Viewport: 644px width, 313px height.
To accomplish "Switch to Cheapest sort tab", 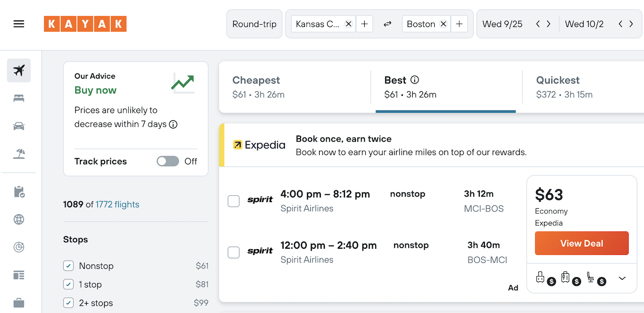I will tap(295, 87).
